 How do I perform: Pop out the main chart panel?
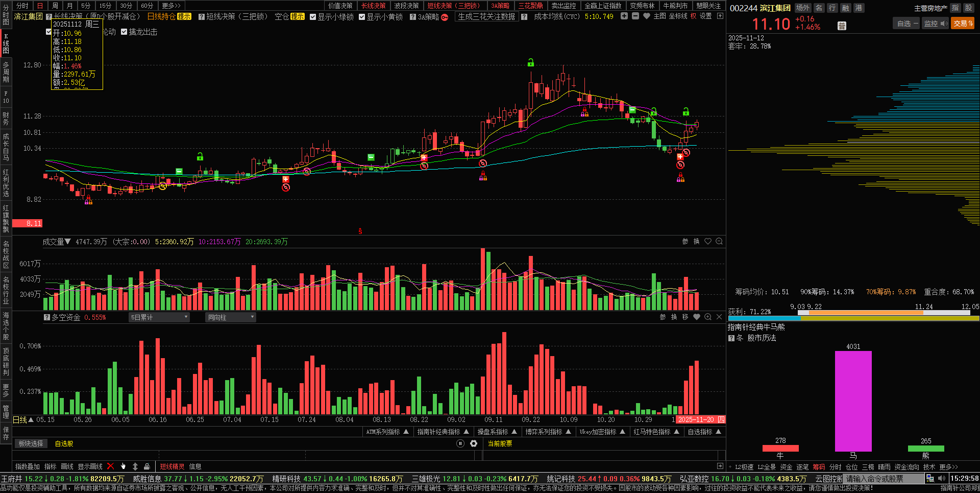720,16
